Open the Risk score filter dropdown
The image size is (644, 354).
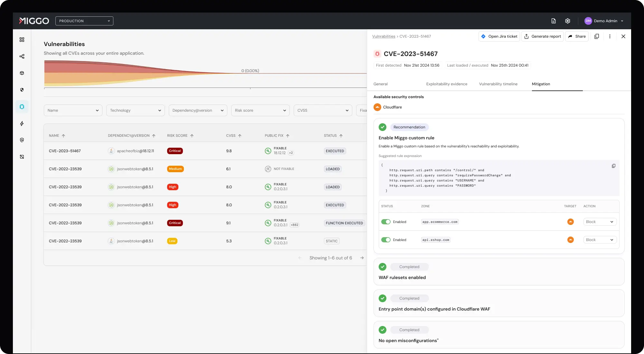260,110
